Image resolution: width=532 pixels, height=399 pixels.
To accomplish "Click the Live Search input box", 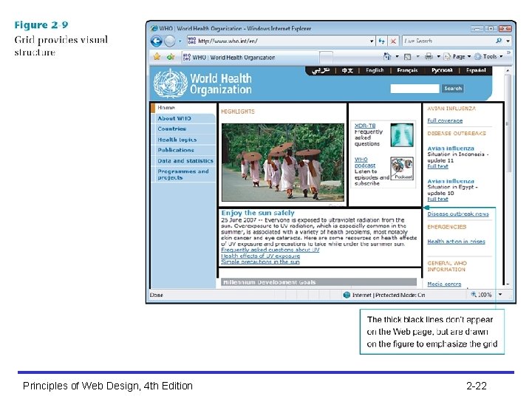I will [448, 41].
